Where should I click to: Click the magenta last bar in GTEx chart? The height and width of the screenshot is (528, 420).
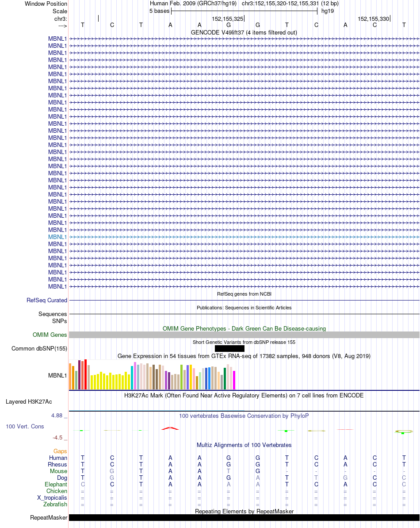[234, 380]
